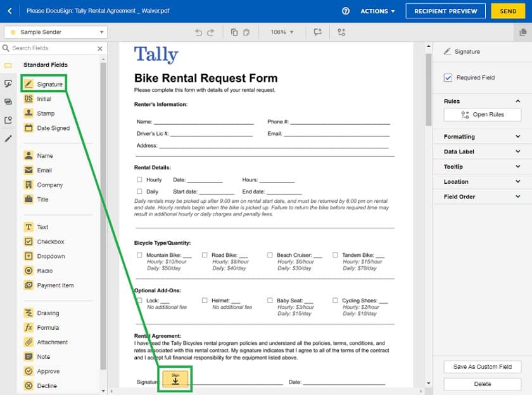
Task: Select the merge fields sidebar icon
Action: 8,101
